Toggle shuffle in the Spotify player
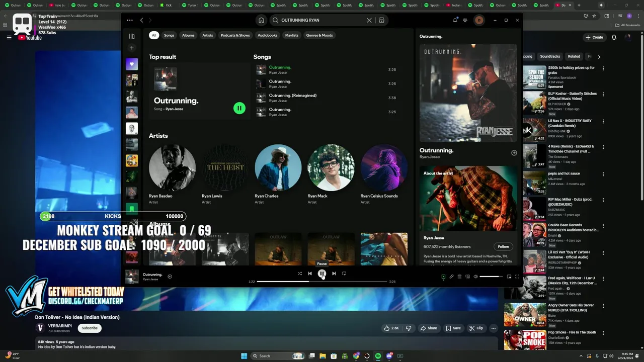 299,274
